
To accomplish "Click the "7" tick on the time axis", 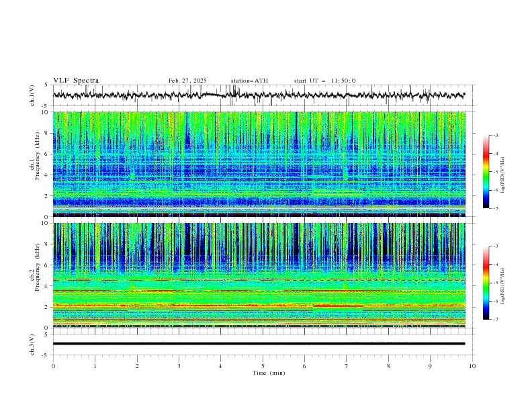I will click(347, 366).
